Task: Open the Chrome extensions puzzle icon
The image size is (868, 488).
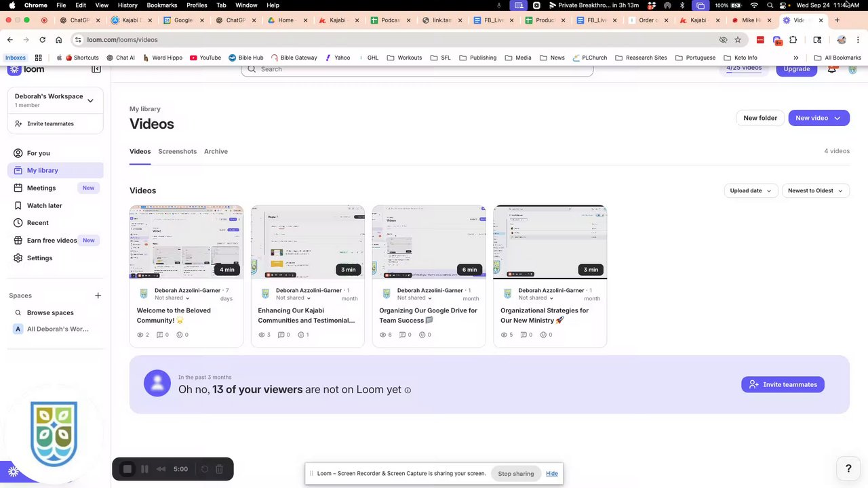Action: click(793, 40)
